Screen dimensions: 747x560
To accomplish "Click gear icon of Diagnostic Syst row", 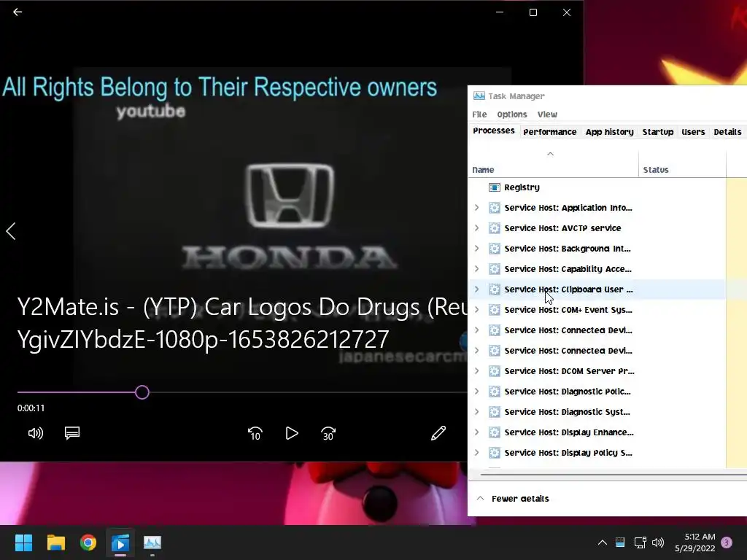I will click(x=495, y=412).
